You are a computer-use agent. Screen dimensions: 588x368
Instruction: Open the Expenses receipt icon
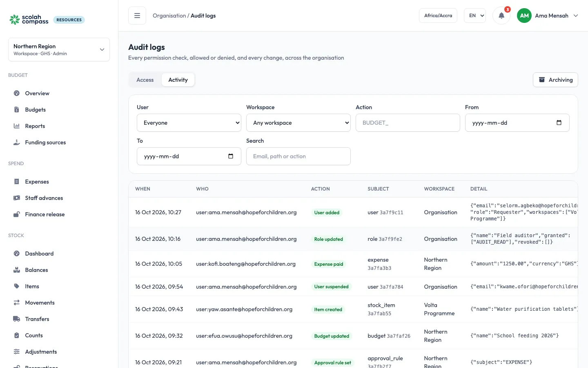[17, 182]
